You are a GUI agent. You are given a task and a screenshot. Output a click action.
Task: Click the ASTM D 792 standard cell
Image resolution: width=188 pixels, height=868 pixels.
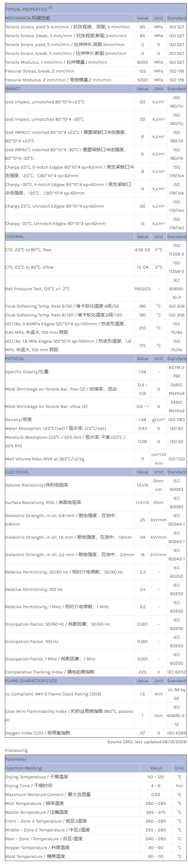point(176,372)
